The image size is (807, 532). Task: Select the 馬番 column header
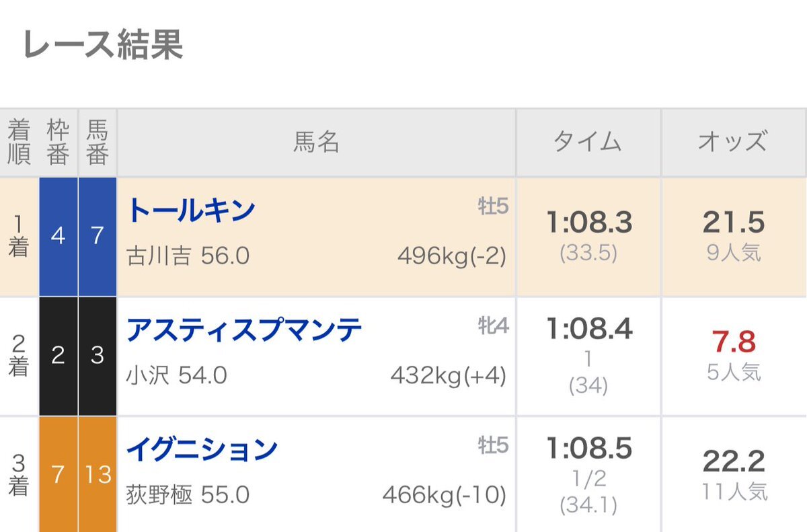pos(98,143)
